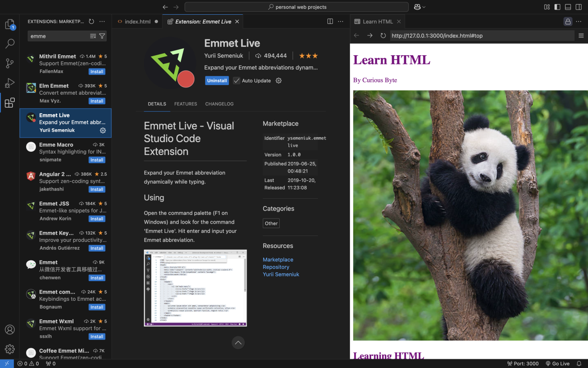Uninstall the Emmet Live extension
Screen dimensions: 588x368
(x=217, y=80)
